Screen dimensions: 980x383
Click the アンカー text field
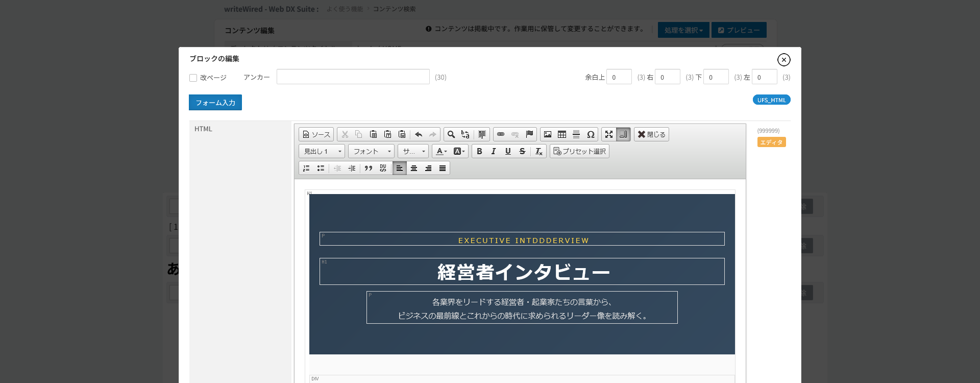tap(353, 77)
